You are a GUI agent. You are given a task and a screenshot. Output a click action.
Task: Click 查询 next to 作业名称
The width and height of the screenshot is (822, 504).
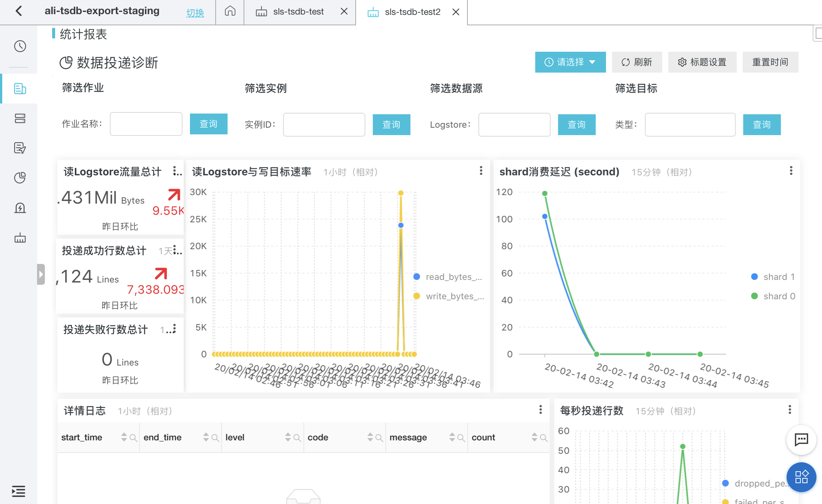pos(209,124)
